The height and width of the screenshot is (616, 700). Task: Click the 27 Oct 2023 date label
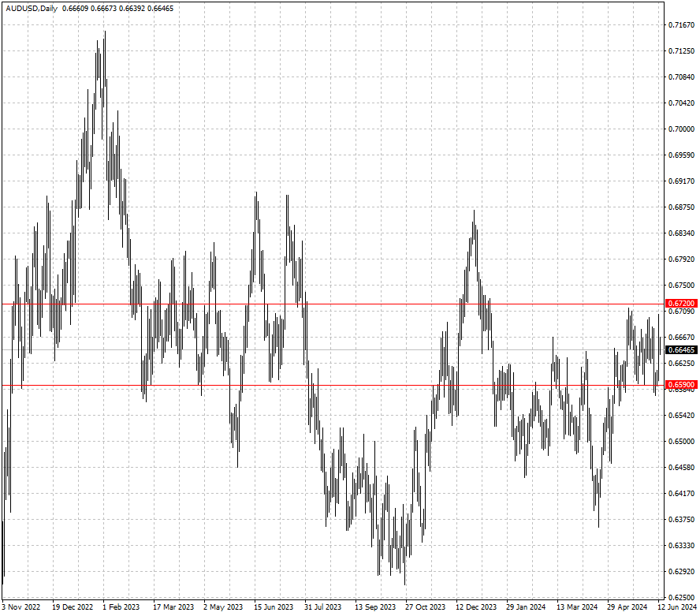[x=425, y=607]
